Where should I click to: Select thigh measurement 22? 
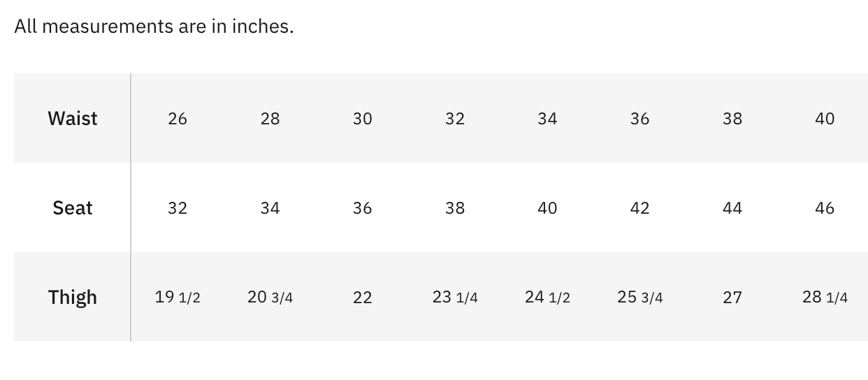tap(362, 298)
